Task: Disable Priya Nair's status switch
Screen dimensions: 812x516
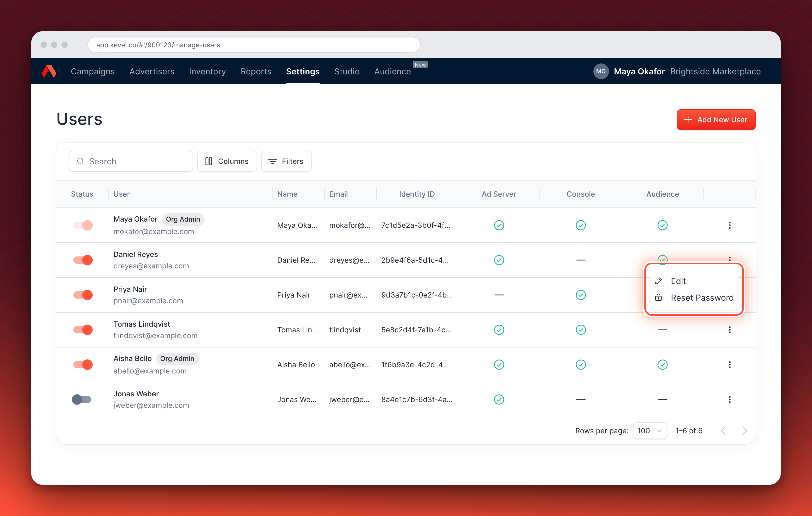Action: (83, 295)
